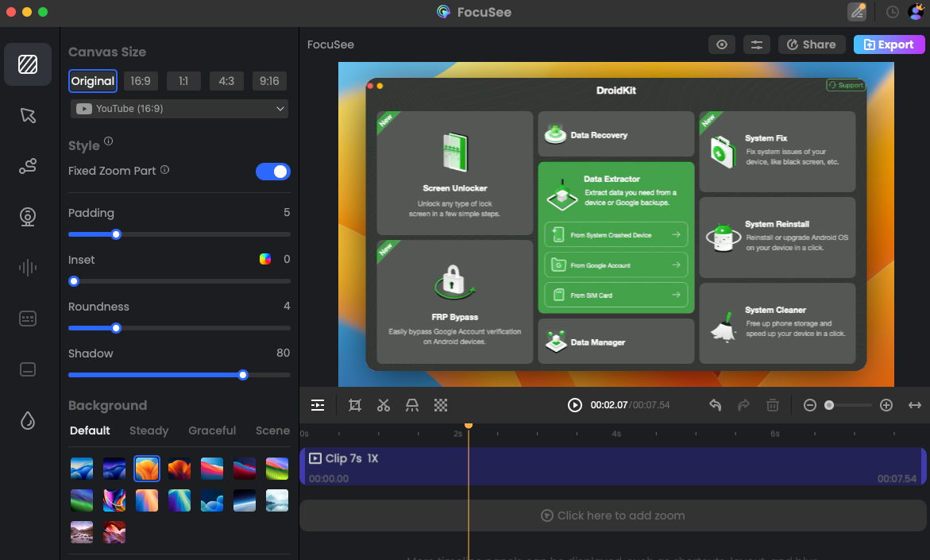930x560 pixels.
Task: Select the 1:1 canvas size
Action: coord(183,81)
